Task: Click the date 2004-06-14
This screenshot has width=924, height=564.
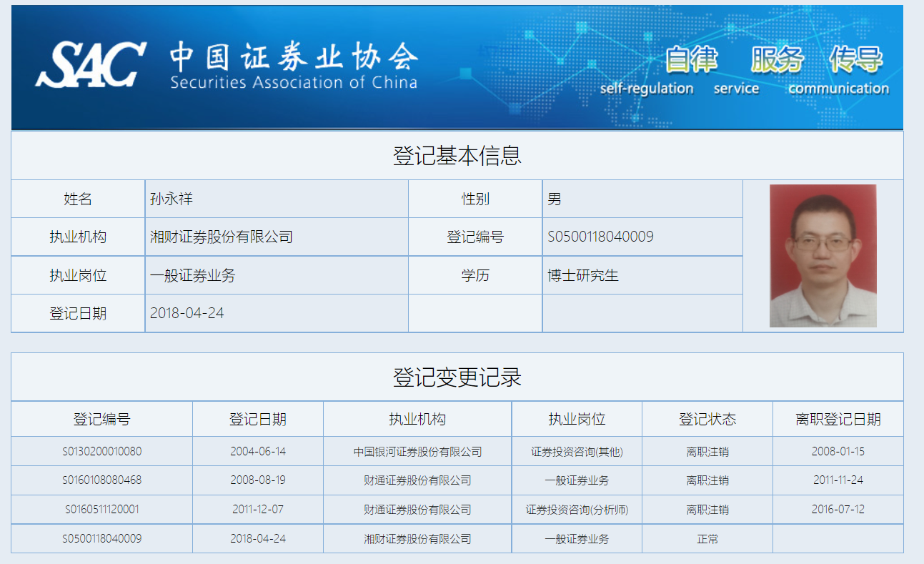Action: pos(258,451)
